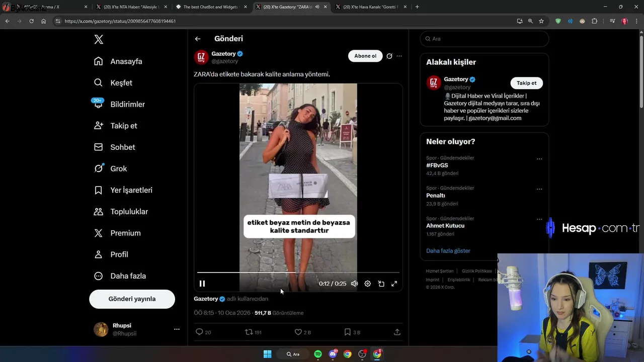Open browser extensions puzzle icon
Image resolution: width=644 pixels, height=362 pixels.
pos(595,21)
